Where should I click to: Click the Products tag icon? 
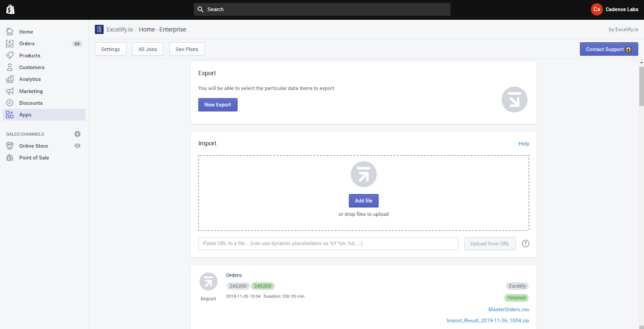(x=10, y=55)
